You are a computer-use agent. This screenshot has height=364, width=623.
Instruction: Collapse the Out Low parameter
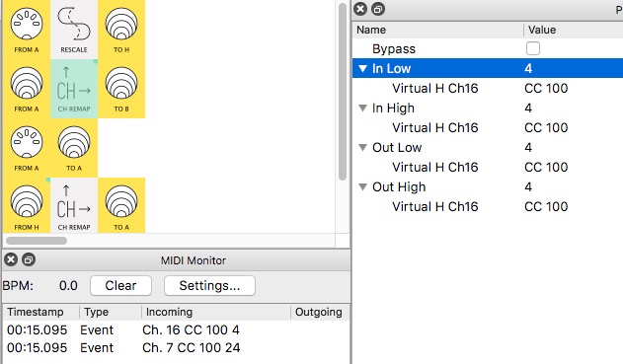coord(362,147)
